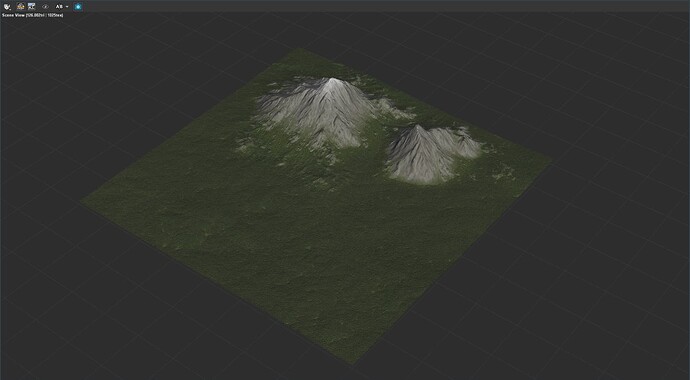Click the rocky patch left of large mountain base
This screenshot has height=380, width=690.
(x=244, y=145)
